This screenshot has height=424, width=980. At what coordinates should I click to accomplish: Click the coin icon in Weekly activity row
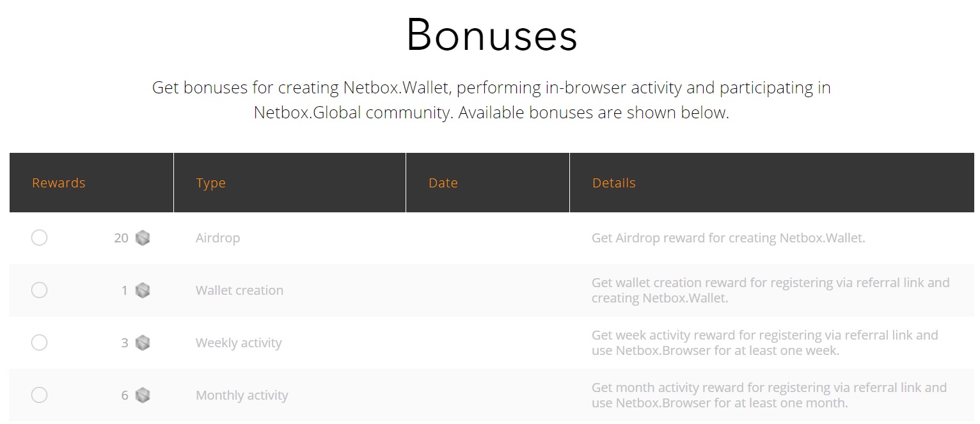click(143, 343)
